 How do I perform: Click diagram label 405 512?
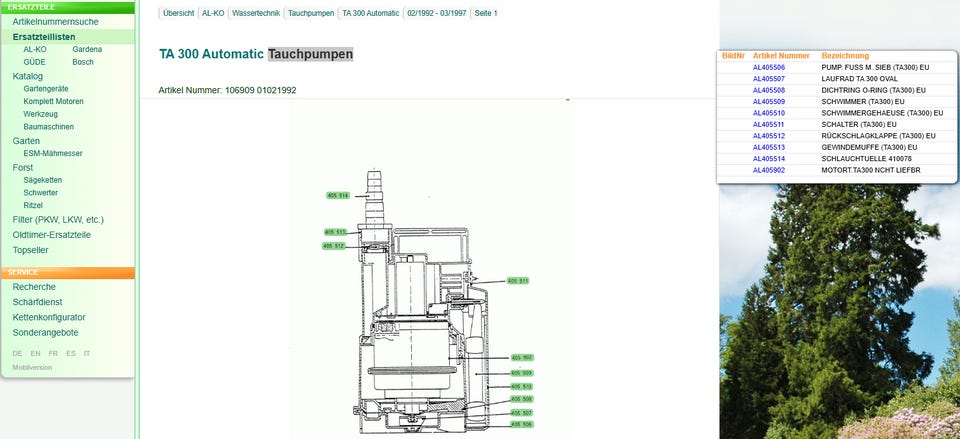334,246
